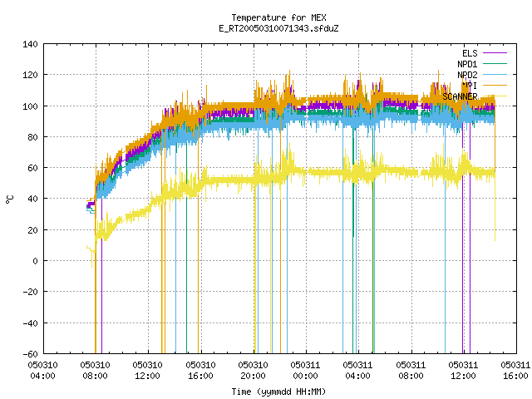The width and height of the screenshot is (532, 399).
Task: Click the x-axis tick 050310 12:00
Action: point(148,371)
